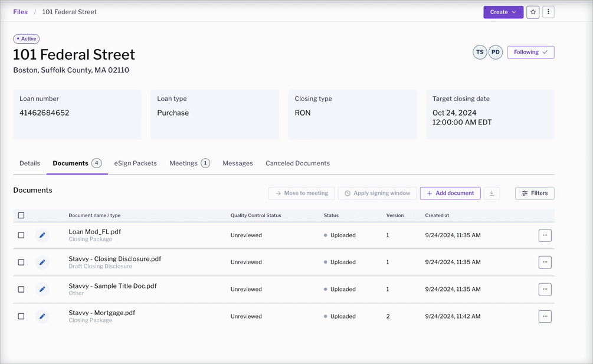Screen dimensions: 593x364
Task: Click the download documents icon
Action: pyautogui.click(x=492, y=193)
